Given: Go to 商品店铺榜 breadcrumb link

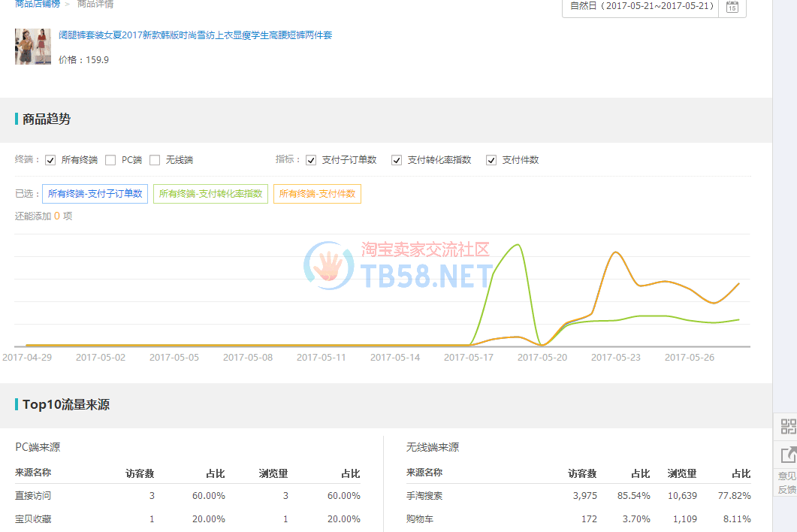Looking at the screenshot, I should pyautogui.click(x=37, y=4).
